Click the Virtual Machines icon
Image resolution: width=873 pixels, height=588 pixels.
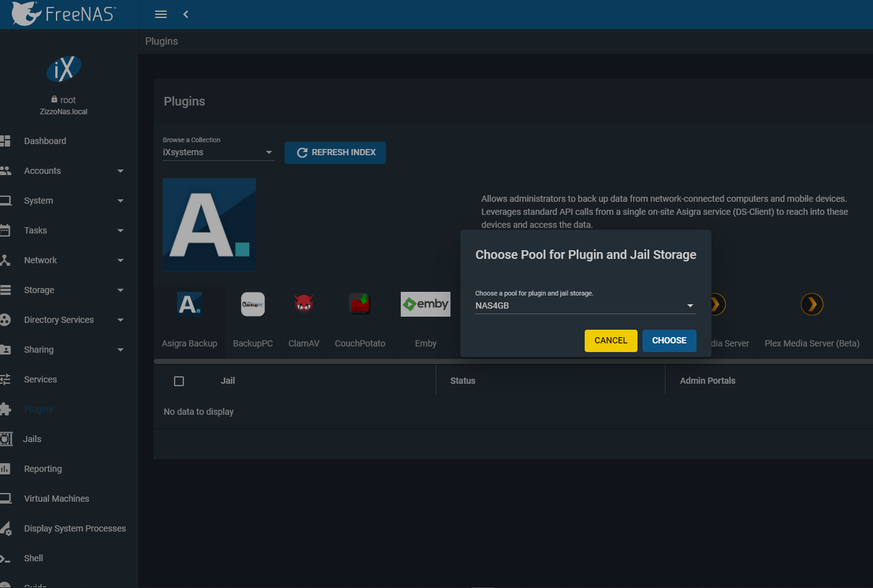click(6, 499)
